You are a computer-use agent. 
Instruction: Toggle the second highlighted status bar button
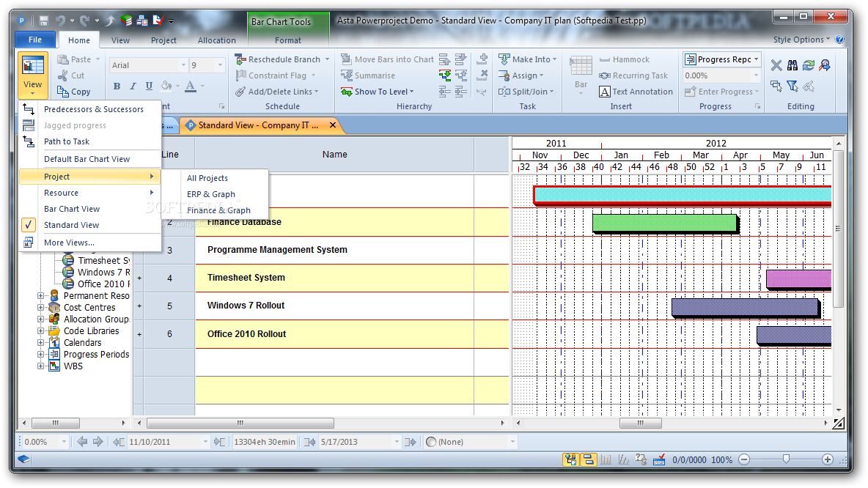(x=588, y=459)
